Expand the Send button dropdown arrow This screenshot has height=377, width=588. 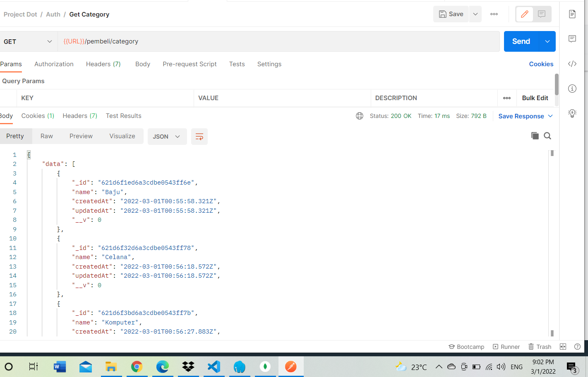pyautogui.click(x=547, y=41)
